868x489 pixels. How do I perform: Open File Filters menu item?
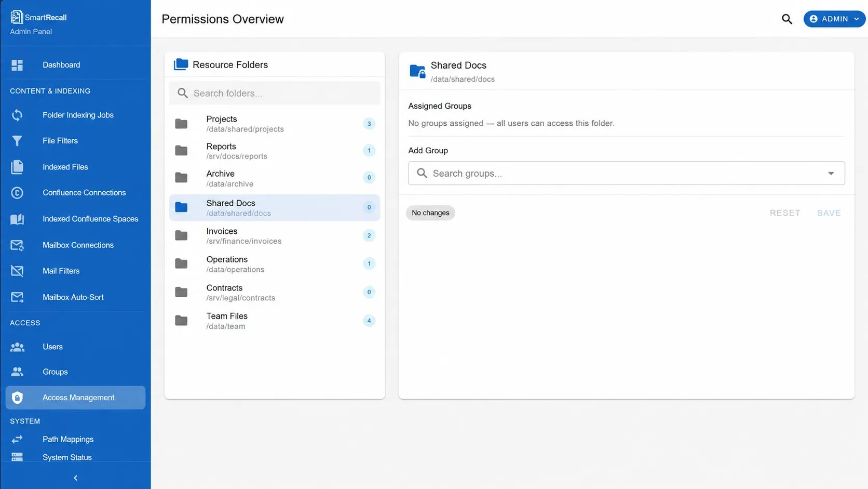click(75, 141)
